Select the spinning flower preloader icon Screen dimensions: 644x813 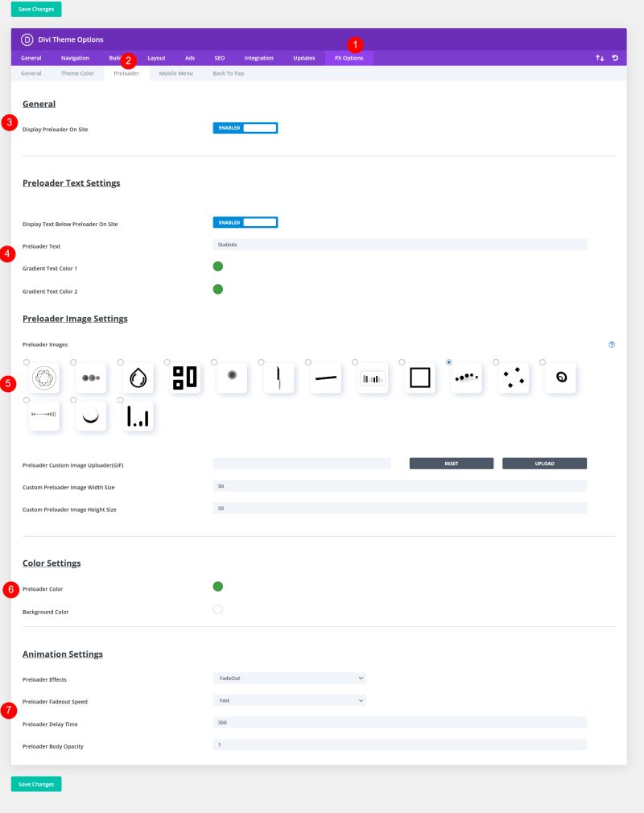(x=43, y=378)
